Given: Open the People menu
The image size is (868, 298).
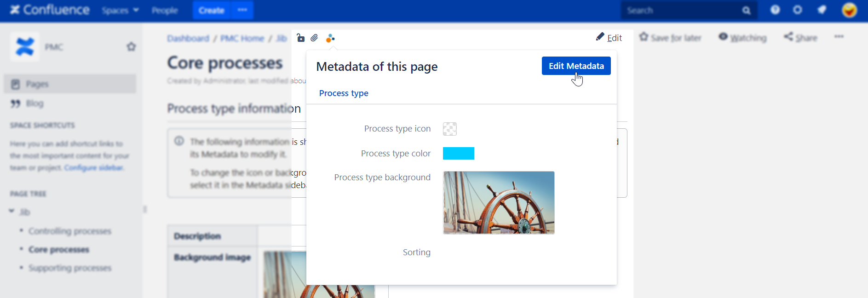Looking at the screenshot, I should [x=165, y=10].
